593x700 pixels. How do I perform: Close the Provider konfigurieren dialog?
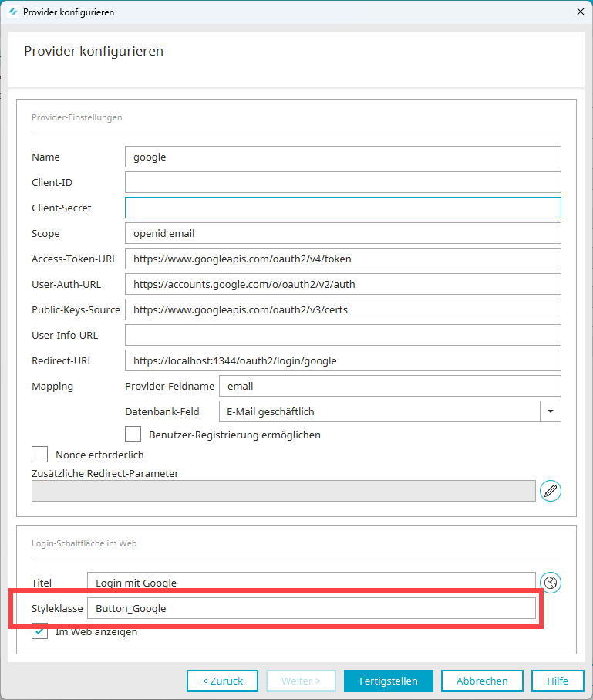tap(580, 12)
